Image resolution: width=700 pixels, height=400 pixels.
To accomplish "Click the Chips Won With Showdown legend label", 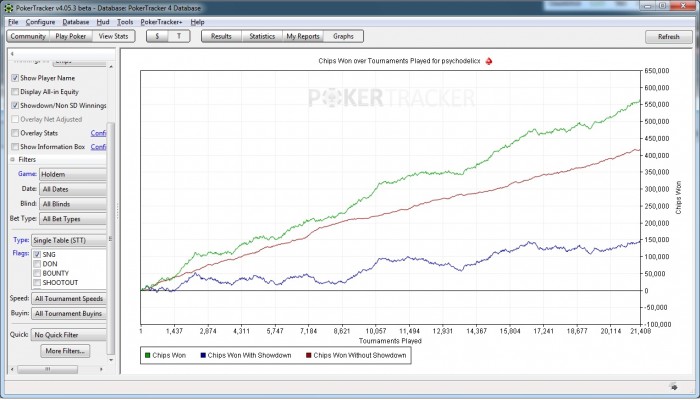I will [250, 355].
